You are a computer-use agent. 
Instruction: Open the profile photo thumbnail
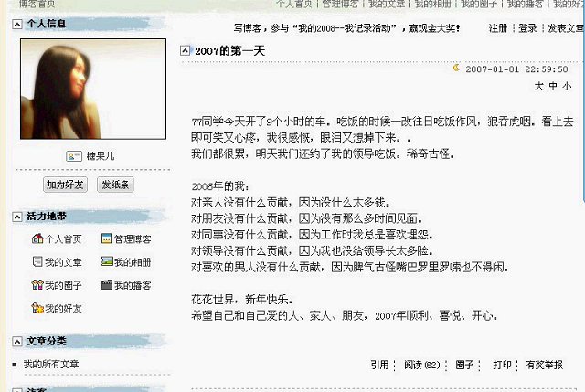93,90
